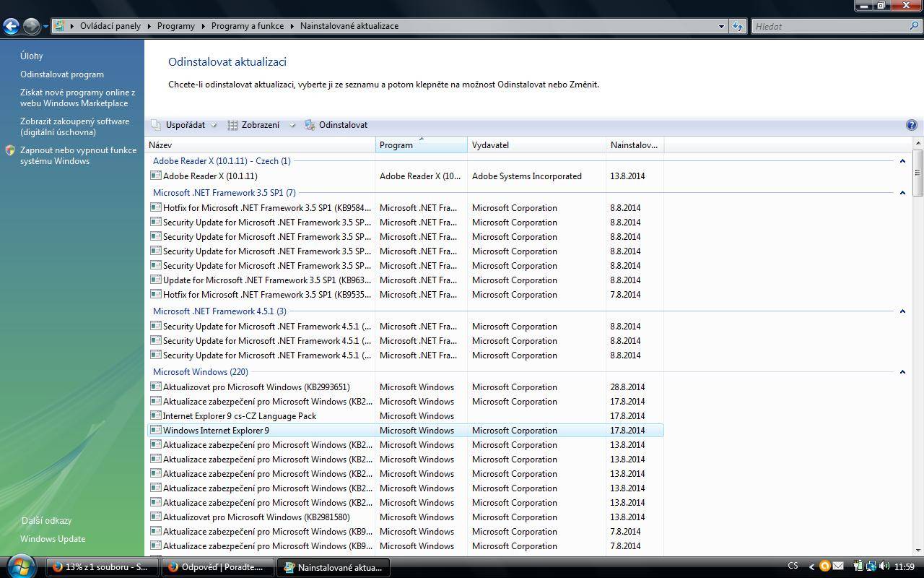Click the list scrollbar up arrow
Screen dimensions: 924x578
click(918, 143)
